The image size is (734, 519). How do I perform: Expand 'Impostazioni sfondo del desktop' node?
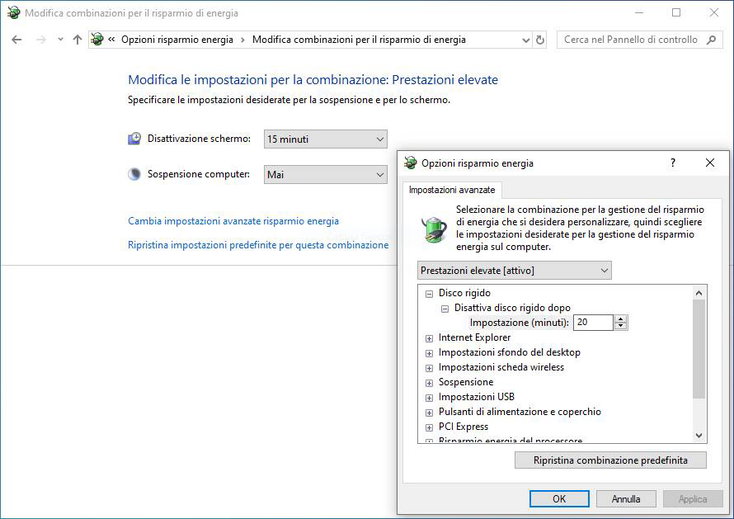point(429,353)
